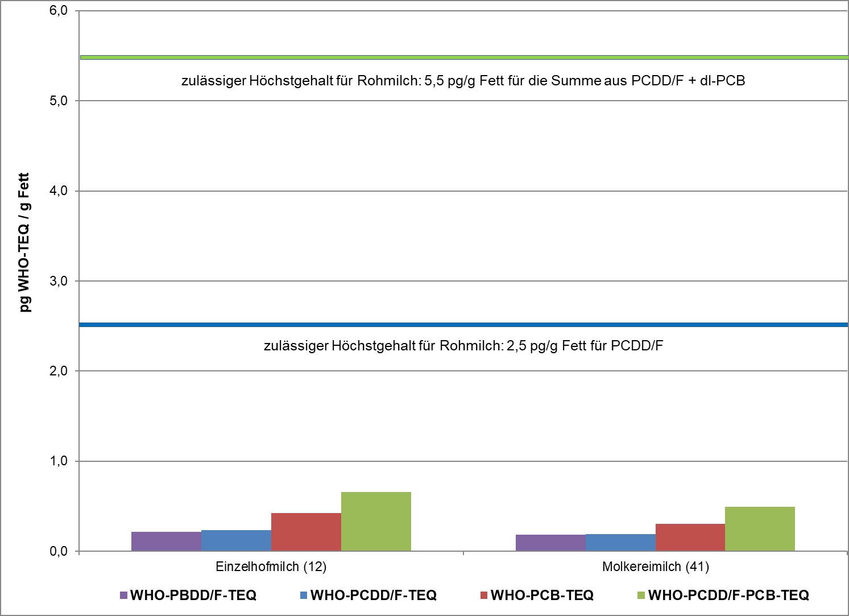Select the Molkereimilch (41) category label
The width and height of the screenshot is (849, 616).
point(656,567)
